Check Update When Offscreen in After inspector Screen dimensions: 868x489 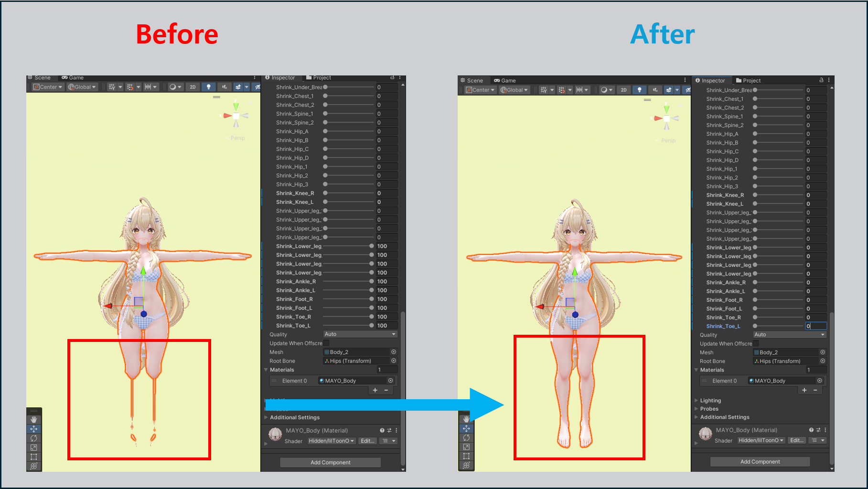point(756,343)
